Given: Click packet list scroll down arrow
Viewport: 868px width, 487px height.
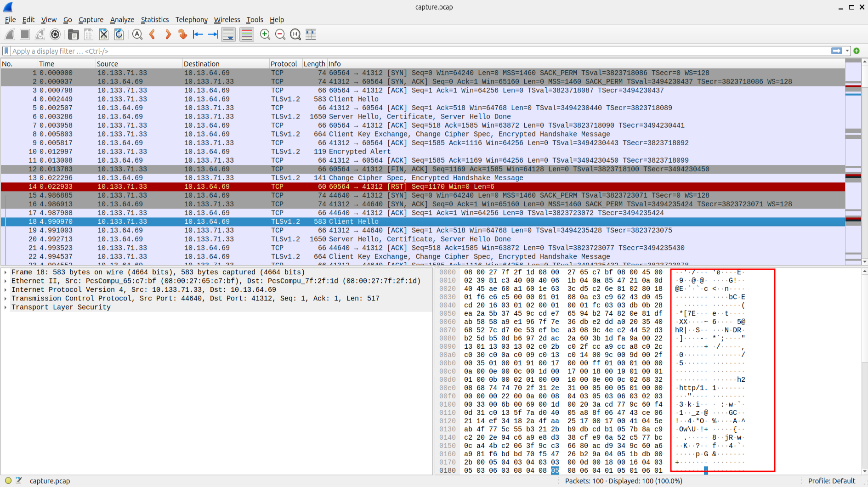Looking at the screenshot, I should pyautogui.click(x=865, y=262).
